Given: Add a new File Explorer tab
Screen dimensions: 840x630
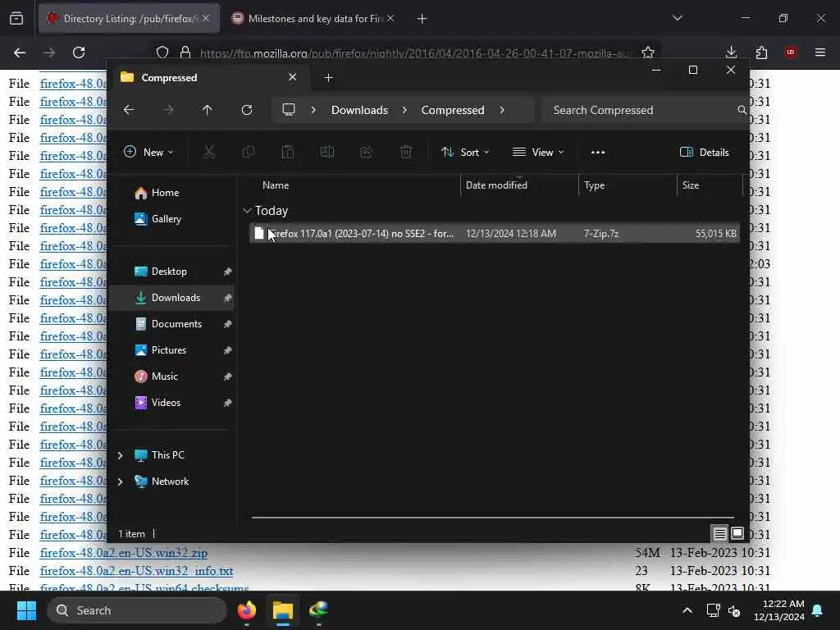Looking at the screenshot, I should (x=328, y=78).
